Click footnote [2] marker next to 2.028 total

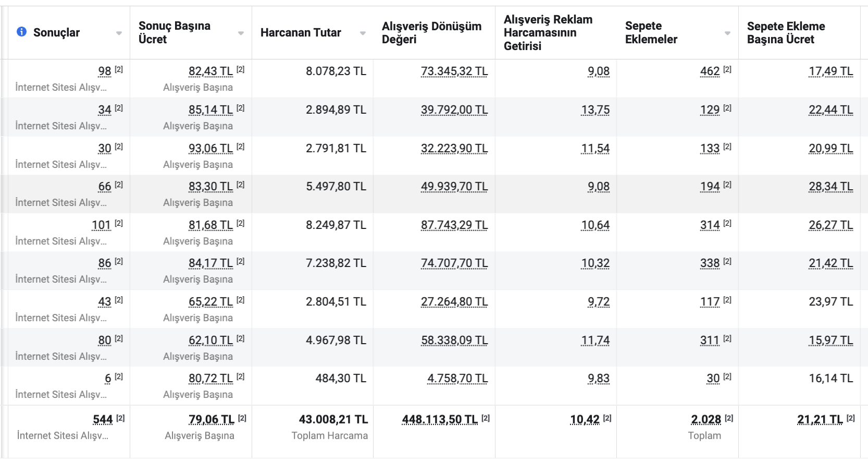(729, 418)
